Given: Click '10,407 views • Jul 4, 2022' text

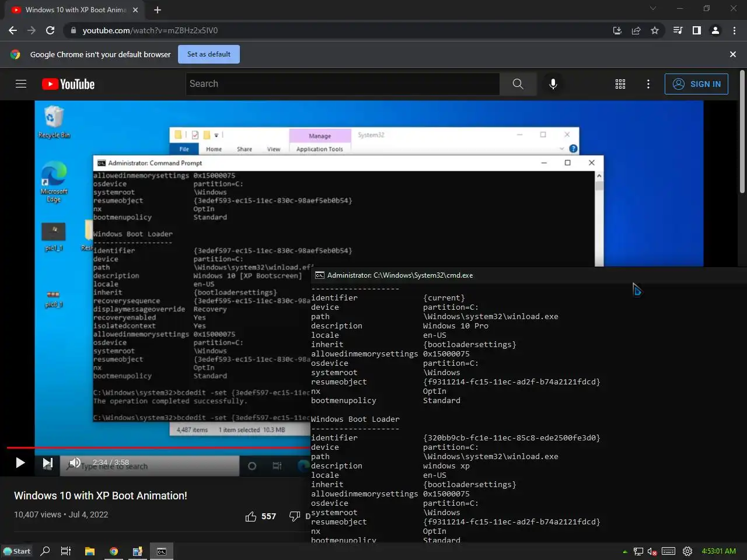Looking at the screenshot, I should (61, 514).
